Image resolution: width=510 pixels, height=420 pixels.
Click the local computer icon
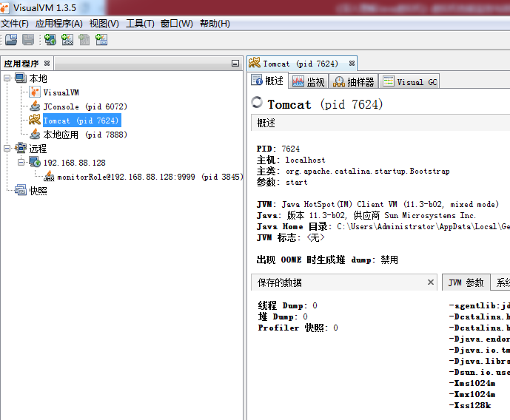click(21, 78)
